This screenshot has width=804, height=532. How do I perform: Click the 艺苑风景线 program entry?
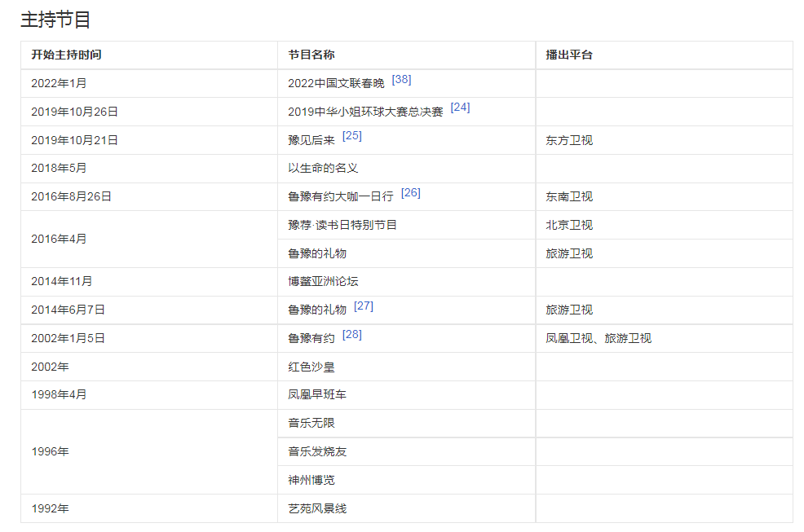(x=317, y=508)
